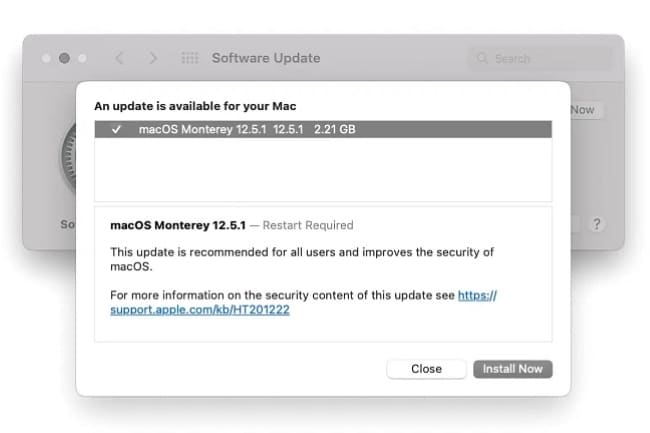Close the update details dialog
The height and width of the screenshot is (433, 650).
click(426, 369)
